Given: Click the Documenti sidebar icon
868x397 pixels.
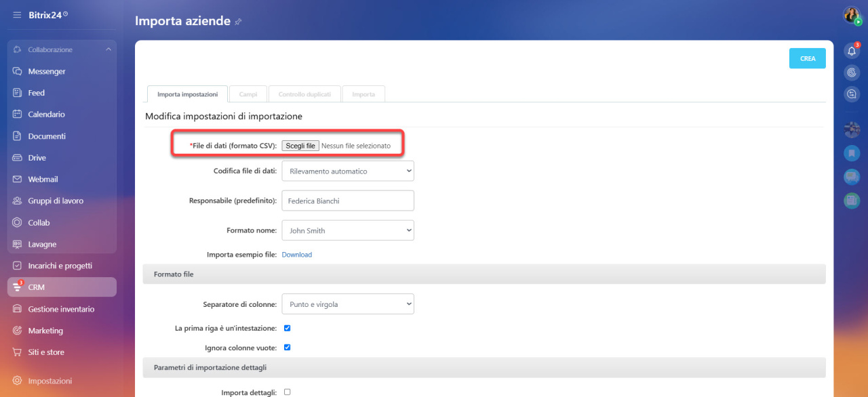Looking at the screenshot, I should click(18, 136).
